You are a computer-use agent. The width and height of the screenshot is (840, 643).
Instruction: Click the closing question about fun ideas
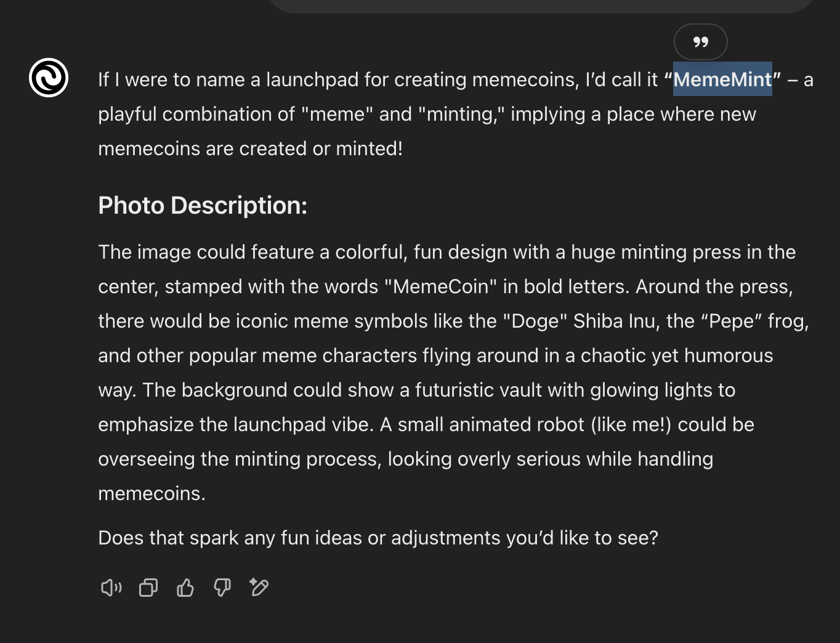(x=378, y=538)
